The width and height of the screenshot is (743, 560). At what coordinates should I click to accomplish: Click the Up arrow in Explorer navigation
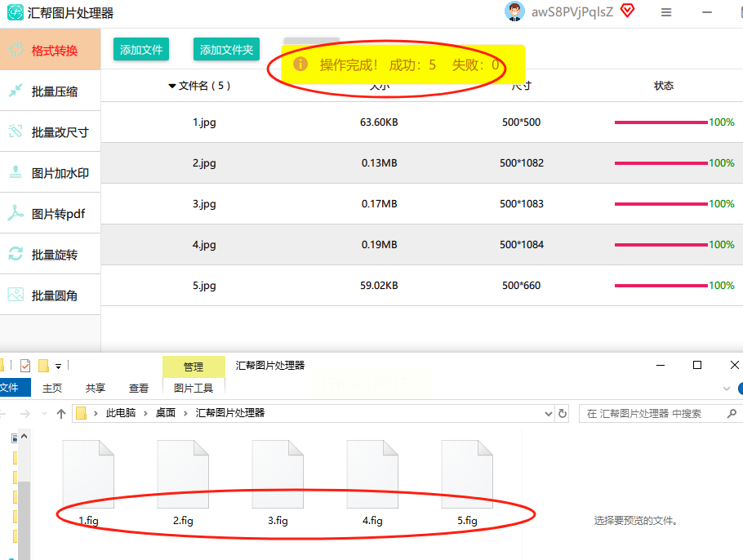pos(61,414)
